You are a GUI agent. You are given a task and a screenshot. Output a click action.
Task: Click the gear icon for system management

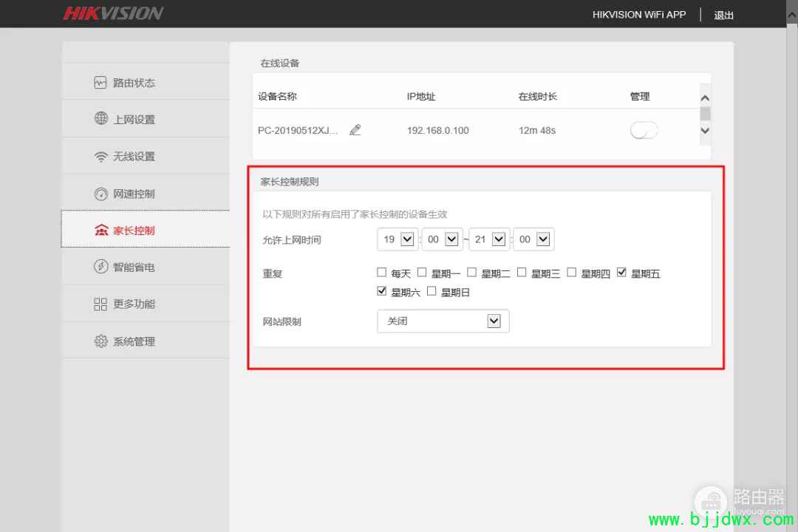click(x=101, y=341)
